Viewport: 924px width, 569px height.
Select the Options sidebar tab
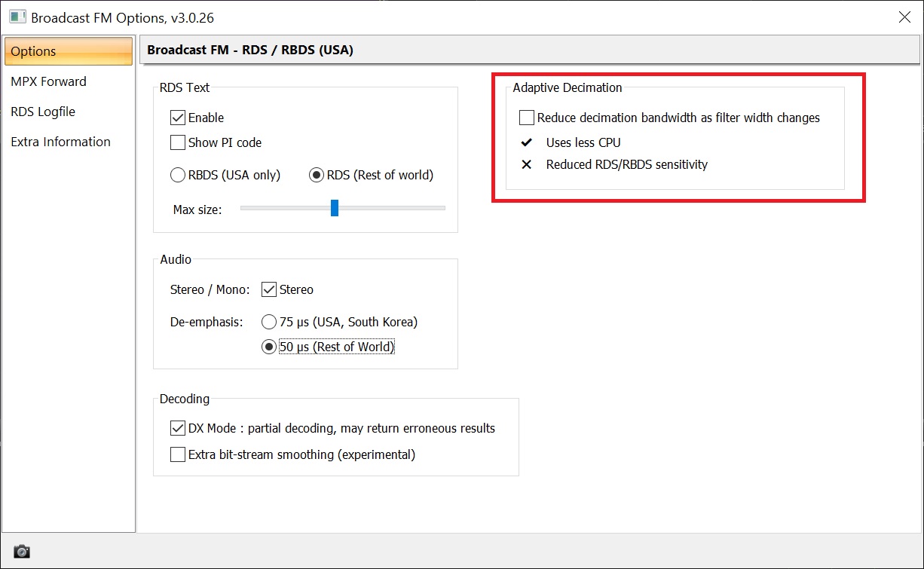point(69,51)
